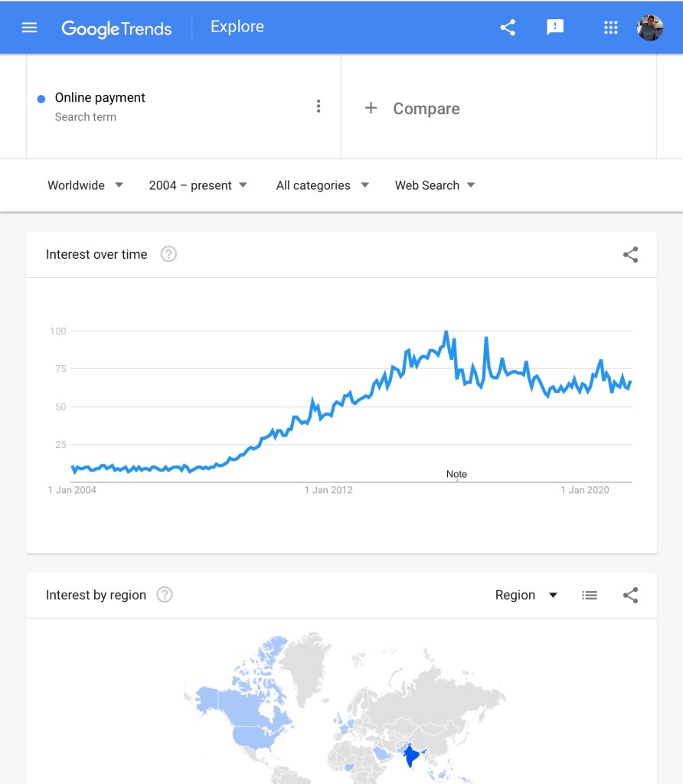The height and width of the screenshot is (784, 683).
Task: Open Interest by region help icon
Action: [x=165, y=595]
